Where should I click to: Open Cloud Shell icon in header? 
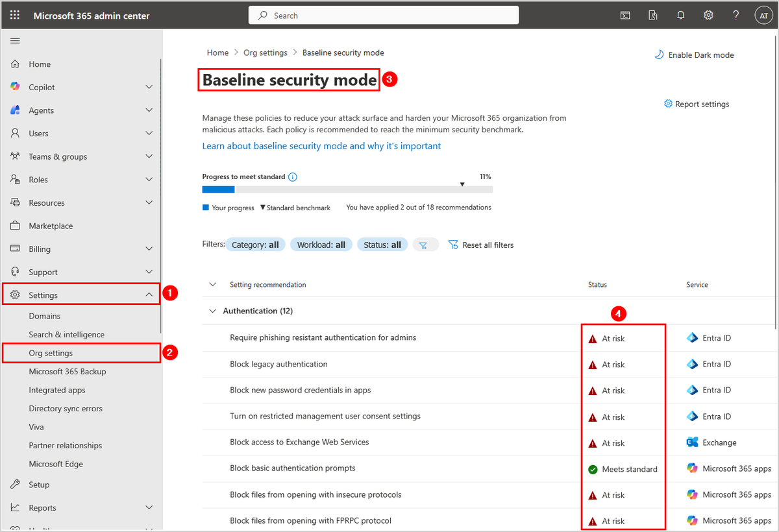click(625, 15)
